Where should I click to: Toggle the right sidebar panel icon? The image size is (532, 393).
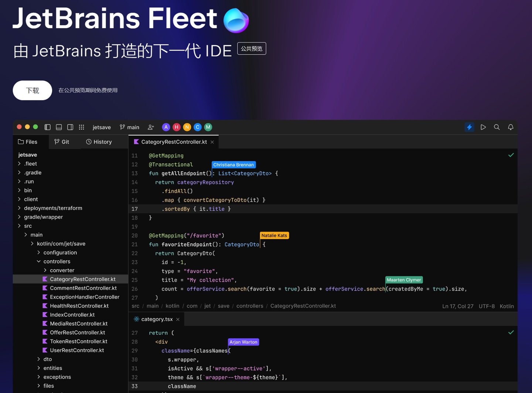70,127
